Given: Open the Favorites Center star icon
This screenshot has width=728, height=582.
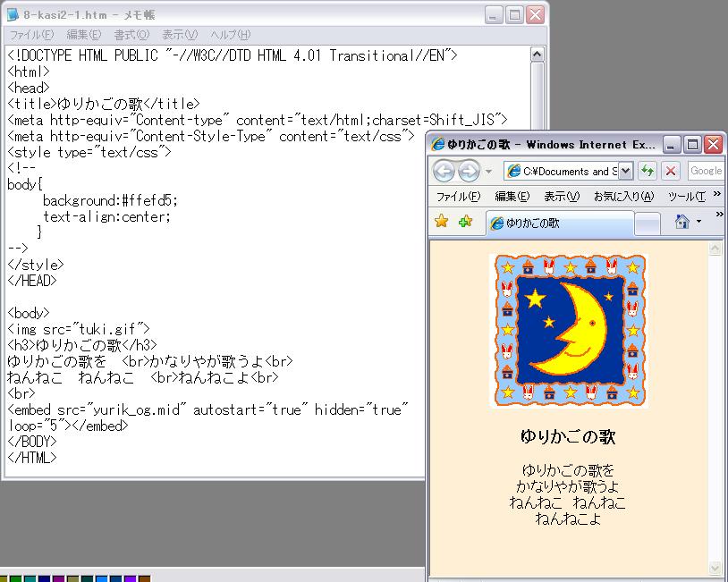Looking at the screenshot, I should click(x=441, y=222).
